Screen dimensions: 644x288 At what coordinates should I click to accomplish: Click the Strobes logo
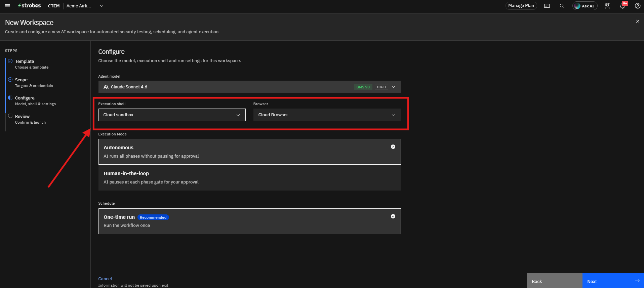(30, 6)
